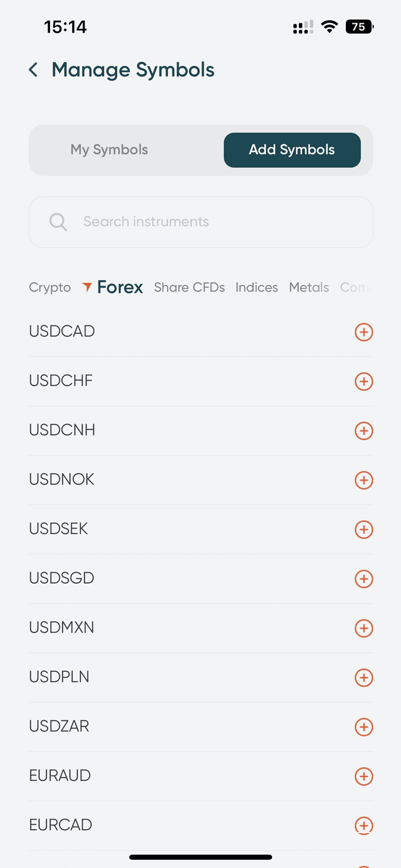Viewport: 401px width, 868px height.
Task: Add USDCHF with the plus icon
Action: pyautogui.click(x=363, y=381)
